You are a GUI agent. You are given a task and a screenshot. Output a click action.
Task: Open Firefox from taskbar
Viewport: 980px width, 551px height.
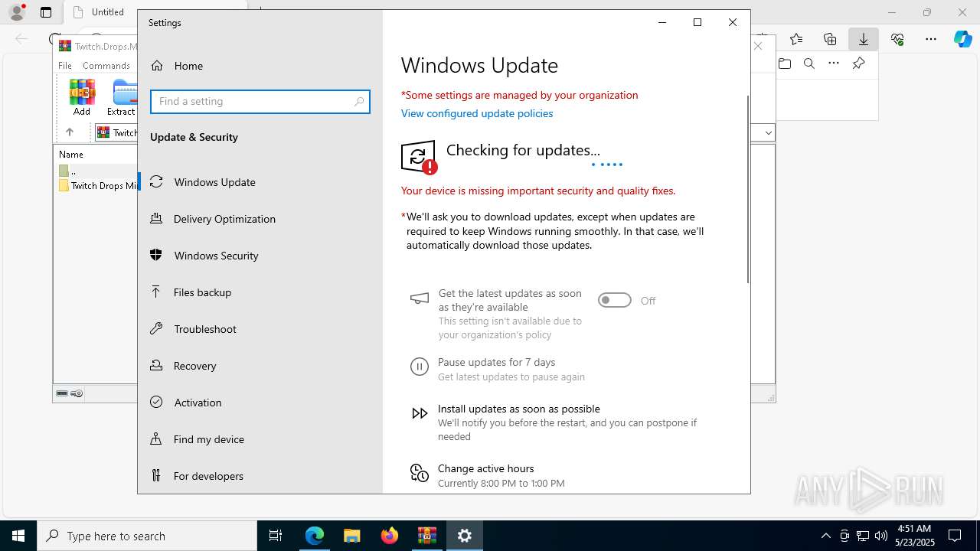click(x=390, y=536)
